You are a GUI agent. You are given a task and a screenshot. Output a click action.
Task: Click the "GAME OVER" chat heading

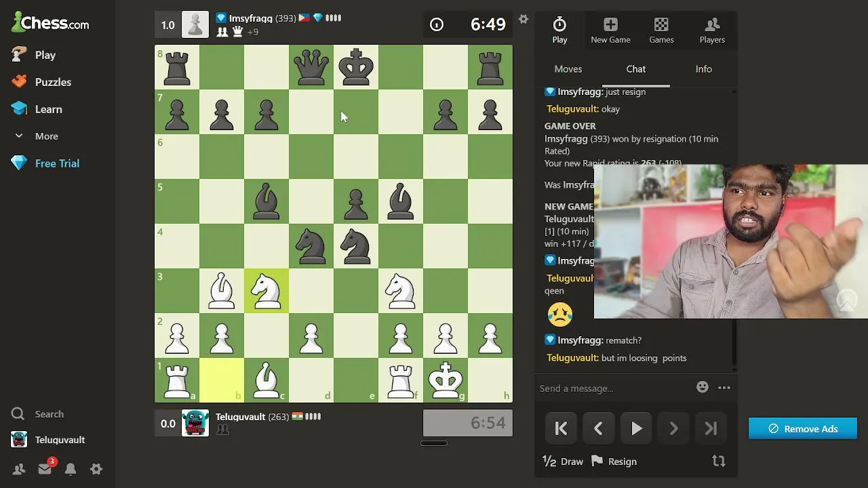tap(570, 126)
